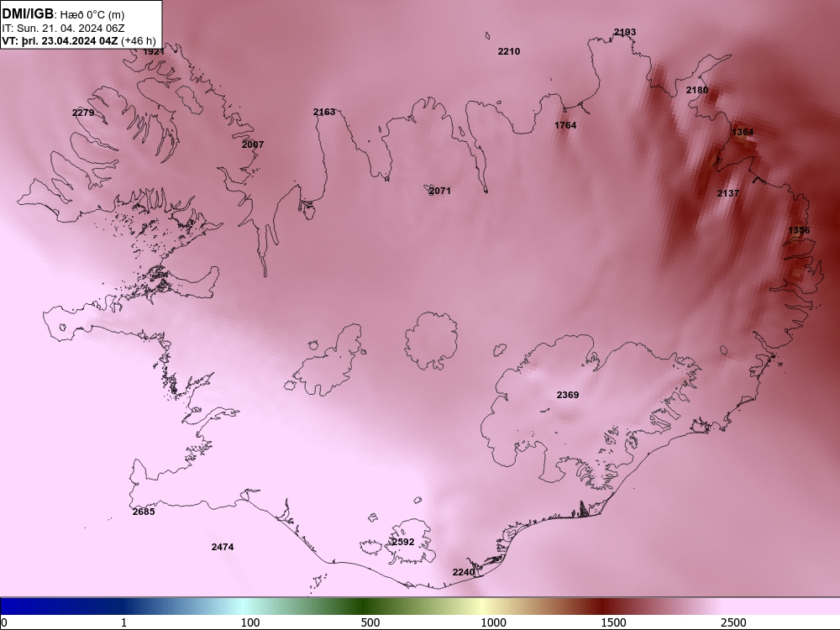The height and width of the screenshot is (630, 840).
Task: Select the 2180 value label
Action: tap(697, 90)
